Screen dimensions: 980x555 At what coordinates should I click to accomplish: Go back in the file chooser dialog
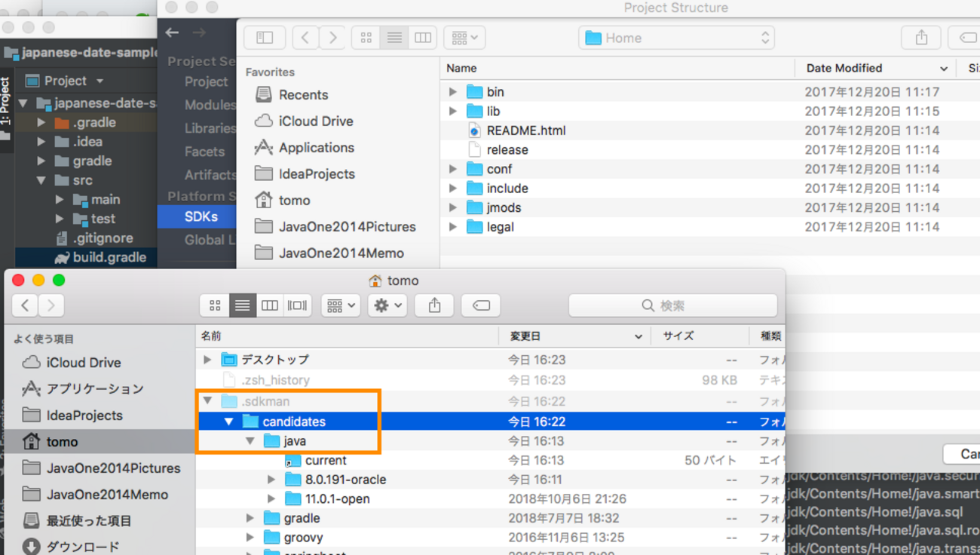tap(305, 38)
